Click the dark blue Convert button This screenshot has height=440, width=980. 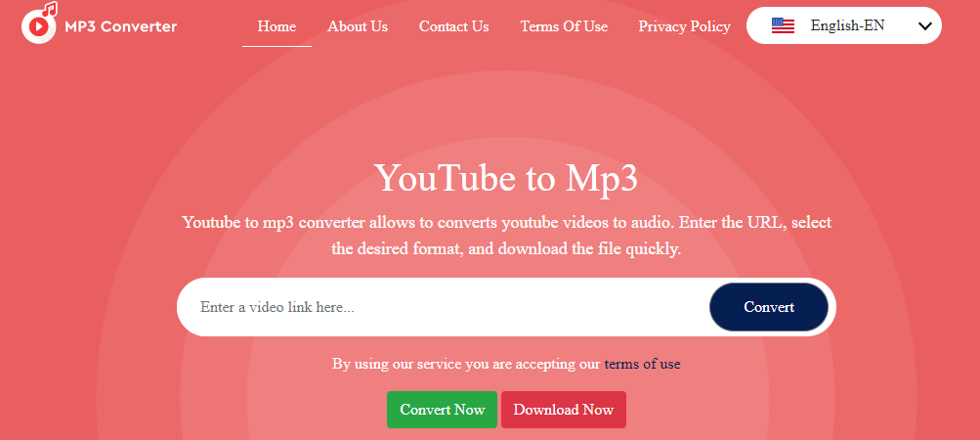(x=769, y=307)
